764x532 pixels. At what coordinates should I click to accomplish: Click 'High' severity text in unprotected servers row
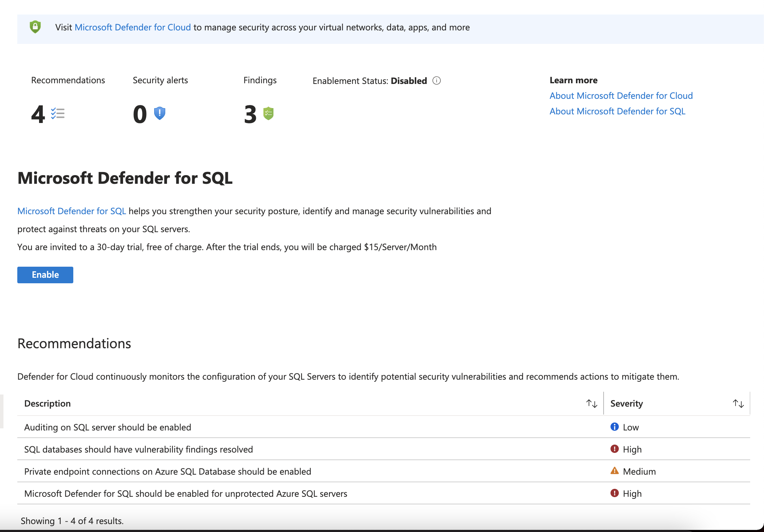(x=632, y=494)
